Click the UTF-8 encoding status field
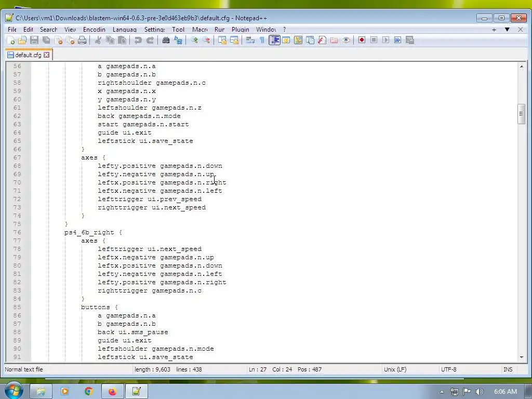 pos(448,369)
